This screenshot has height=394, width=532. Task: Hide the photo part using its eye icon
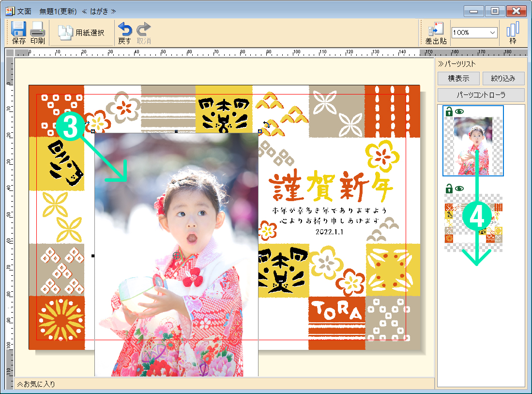pos(459,112)
